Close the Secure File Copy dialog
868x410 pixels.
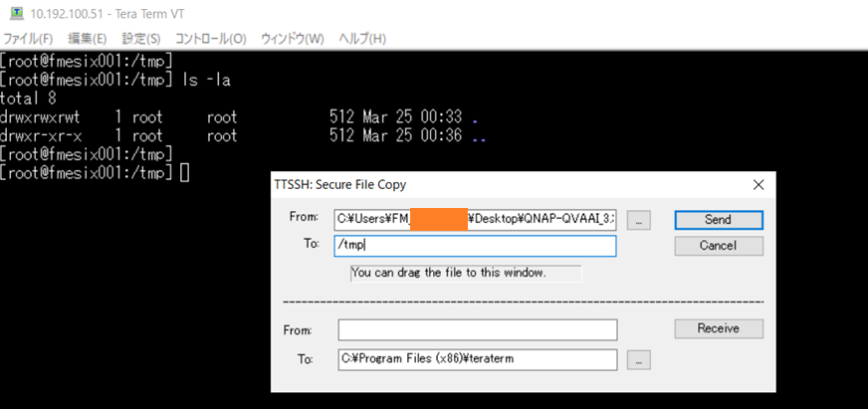coord(759,184)
